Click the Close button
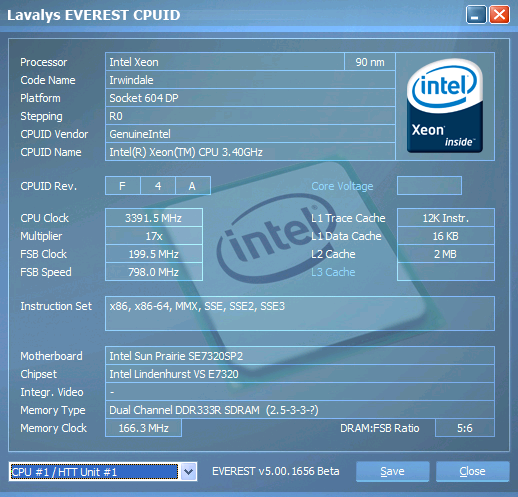 click(472, 471)
